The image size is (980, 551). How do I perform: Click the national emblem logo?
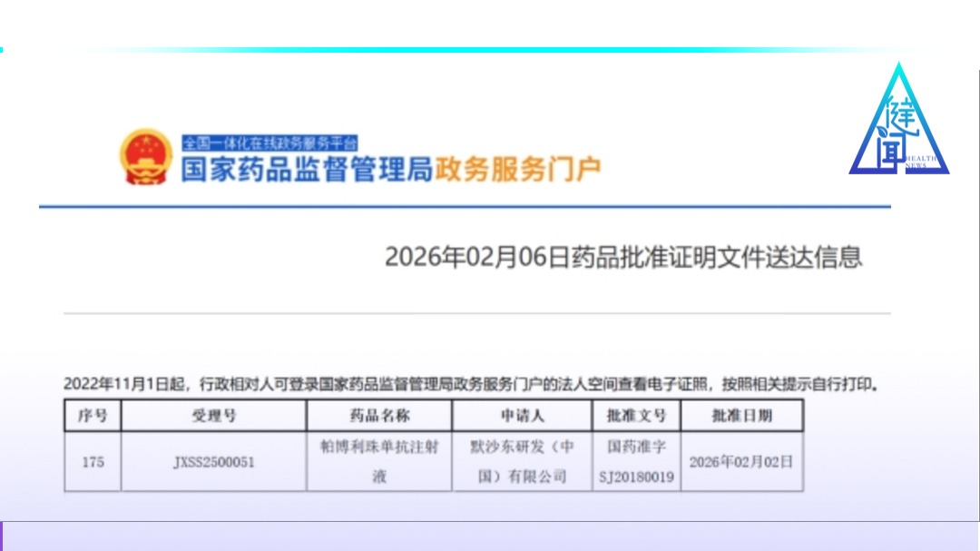click(x=145, y=156)
